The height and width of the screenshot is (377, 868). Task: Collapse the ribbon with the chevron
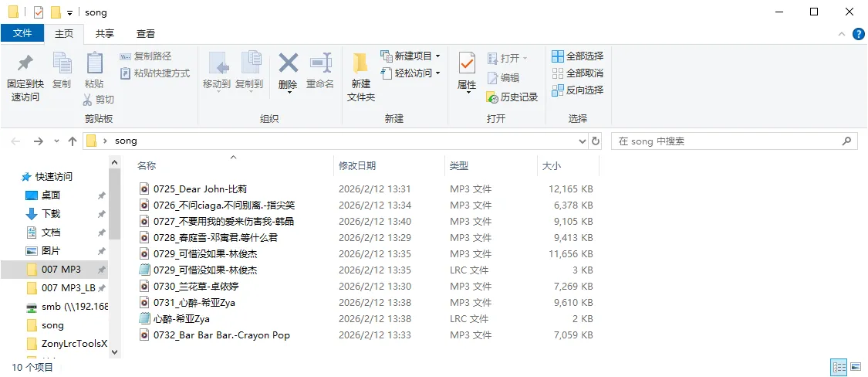843,34
